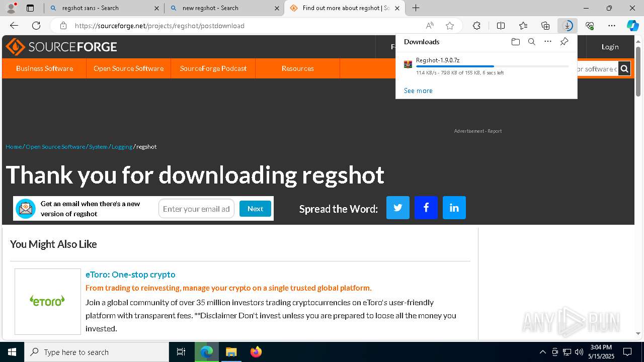This screenshot has height=362, width=644.
Task: Pin the Downloads panel
Action: [564, 42]
